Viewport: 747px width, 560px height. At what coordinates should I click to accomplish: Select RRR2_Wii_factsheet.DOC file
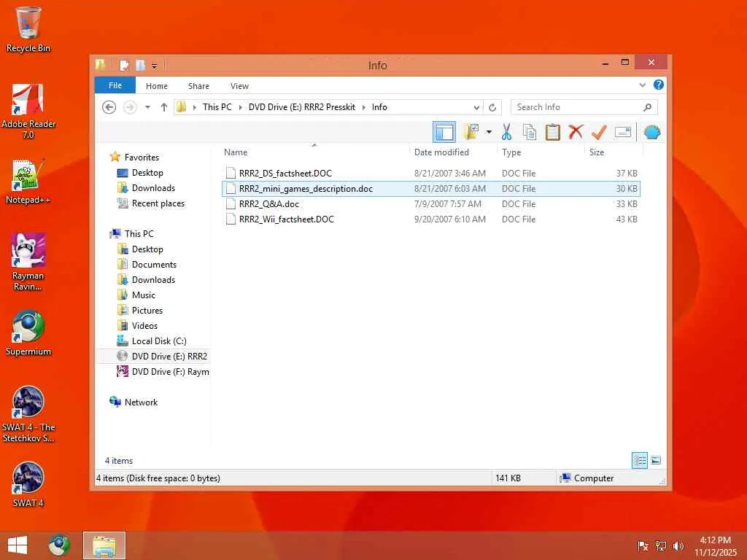tap(431, 219)
